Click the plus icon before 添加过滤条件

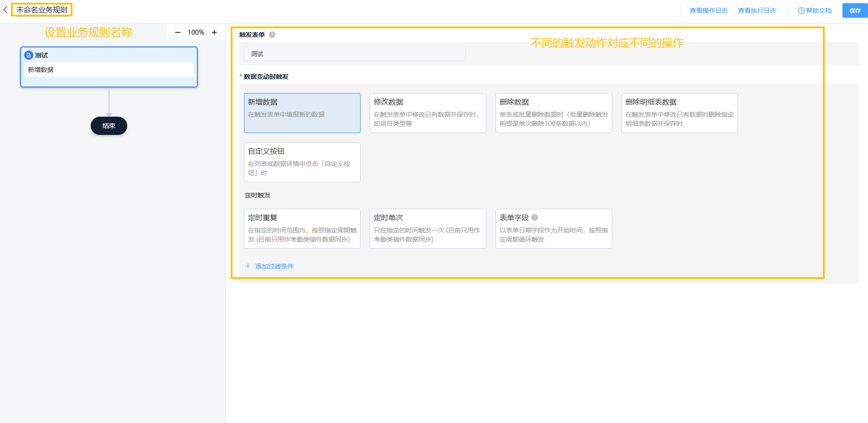(x=248, y=266)
